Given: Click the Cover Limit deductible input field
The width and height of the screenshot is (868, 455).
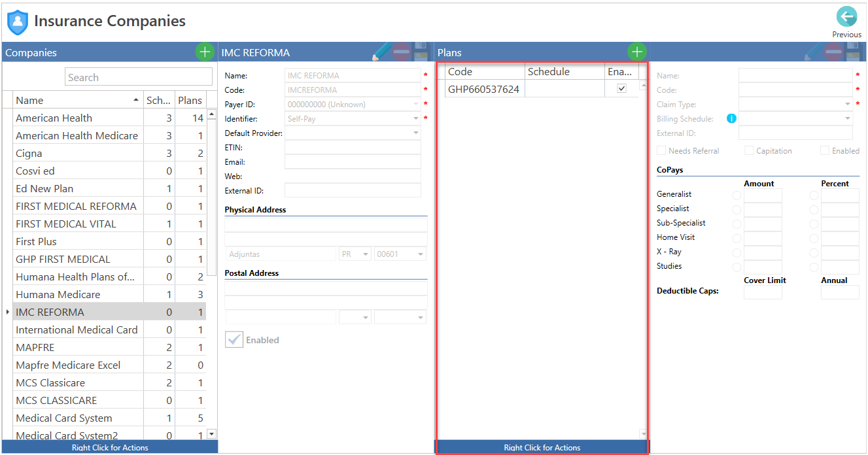Looking at the screenshot, I should [763, 292].
